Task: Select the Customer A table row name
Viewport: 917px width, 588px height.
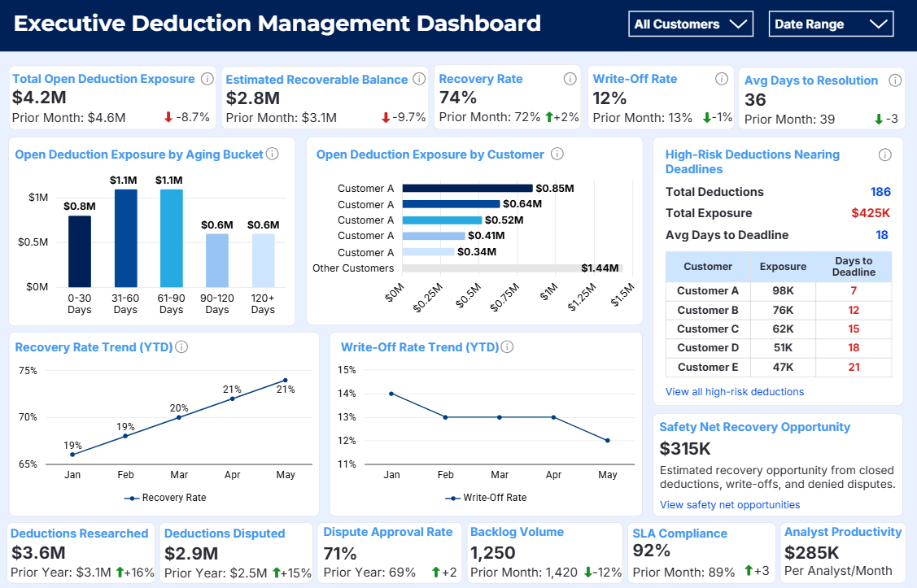Action: [x=708, y=291]
